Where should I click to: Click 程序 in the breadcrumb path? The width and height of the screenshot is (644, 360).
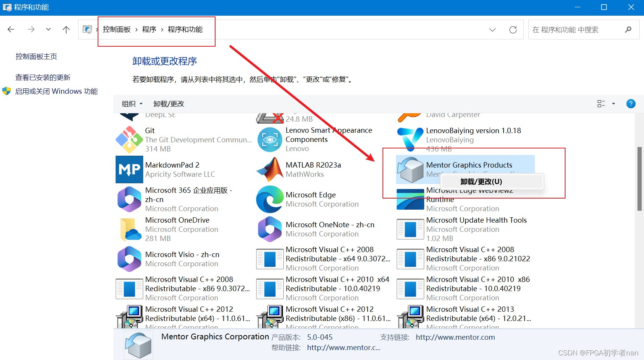(149, 29)
